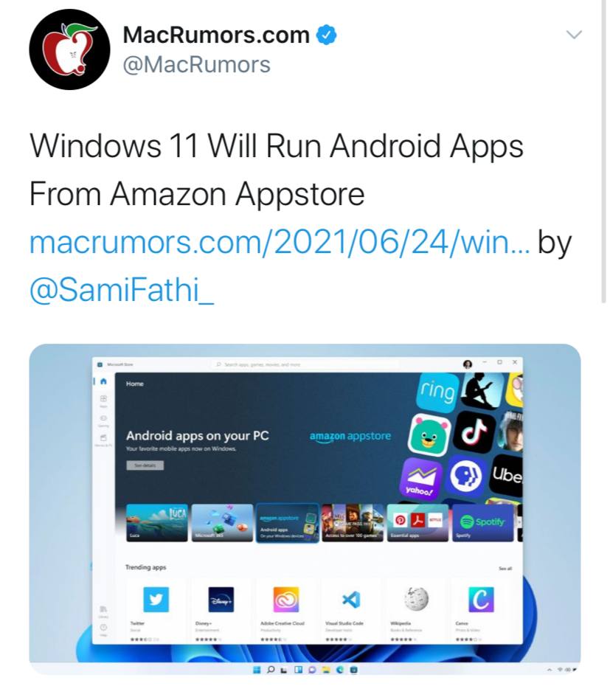Open the Wikipedia app icon
Screen dimensions: 610x700
tap(416, 599)
